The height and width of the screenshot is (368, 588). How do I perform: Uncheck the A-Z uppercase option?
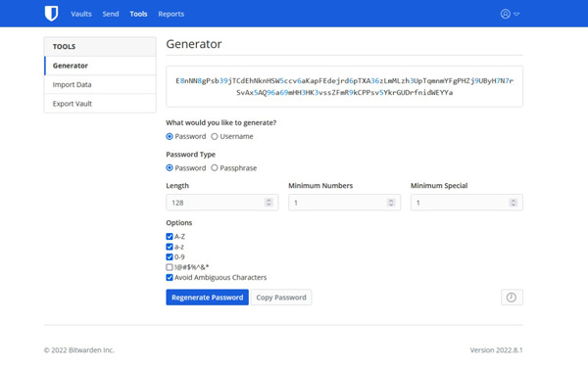(170, 237)
